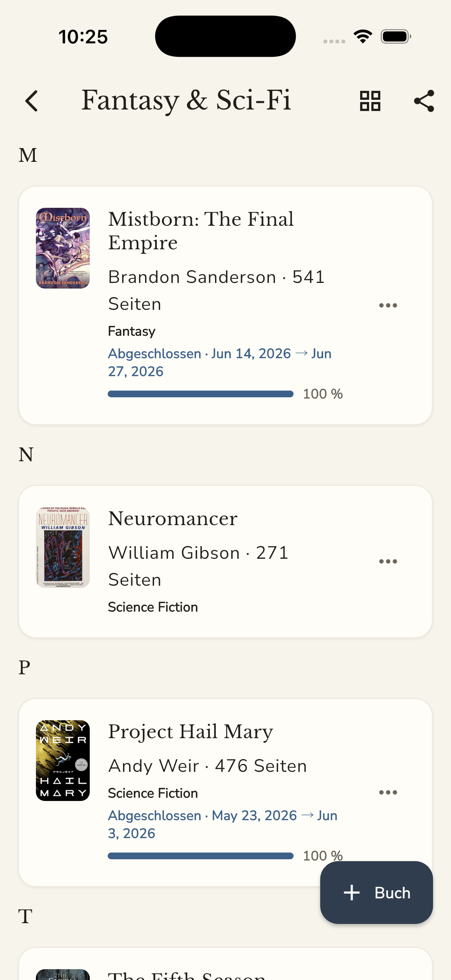Select the Neuromancer book title
451x980 pixels.
173,518
